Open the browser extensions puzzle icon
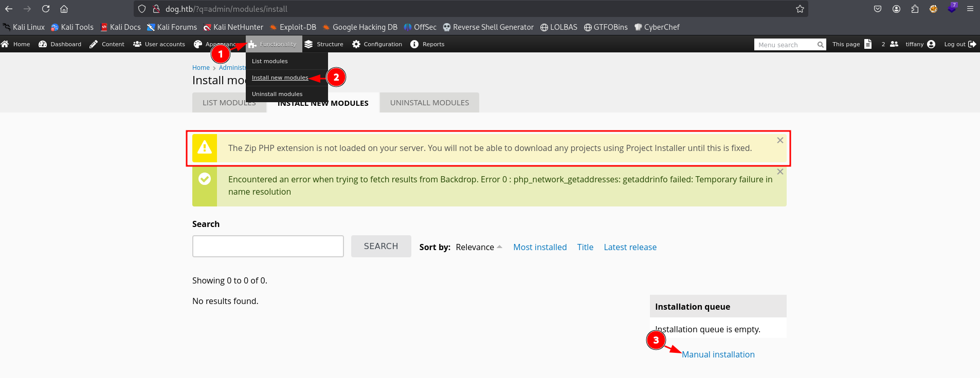 coord(915,9)
